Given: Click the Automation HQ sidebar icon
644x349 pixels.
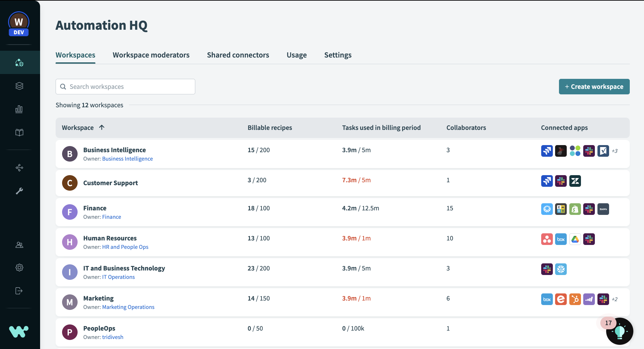Looking at the screenshot, I should (x=19, y=62).
